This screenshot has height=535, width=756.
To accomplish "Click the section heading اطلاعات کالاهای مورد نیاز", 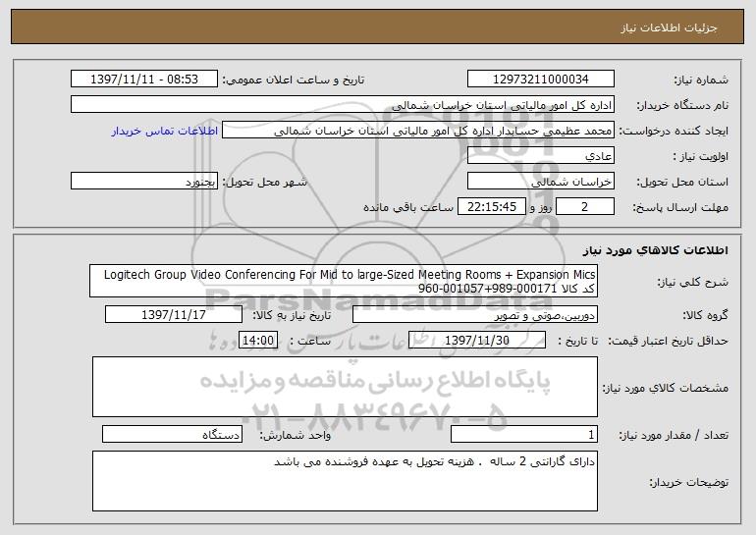I will click(655, 250).
